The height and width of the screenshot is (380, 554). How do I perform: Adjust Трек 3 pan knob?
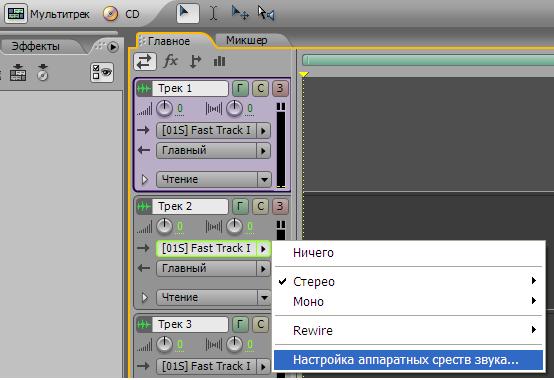(x=234, y=344)
